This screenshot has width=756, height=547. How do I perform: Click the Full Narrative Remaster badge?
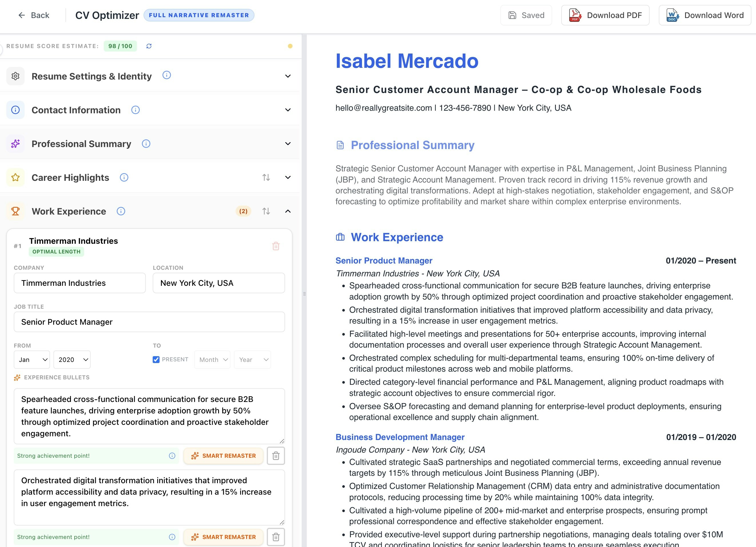coord(199,15)
